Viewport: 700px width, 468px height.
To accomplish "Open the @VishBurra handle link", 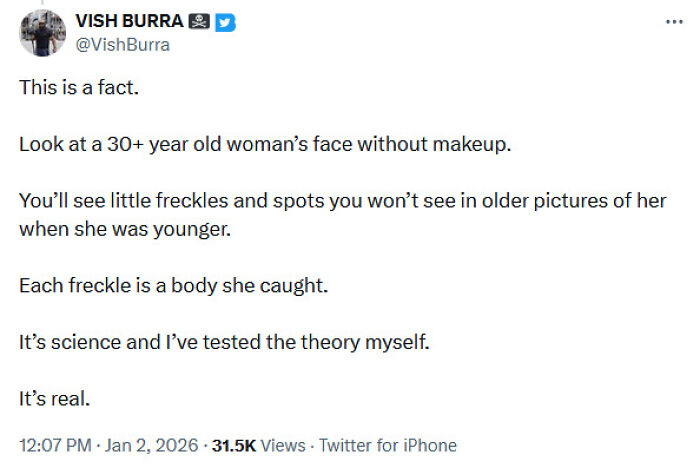I will [123, 44].
